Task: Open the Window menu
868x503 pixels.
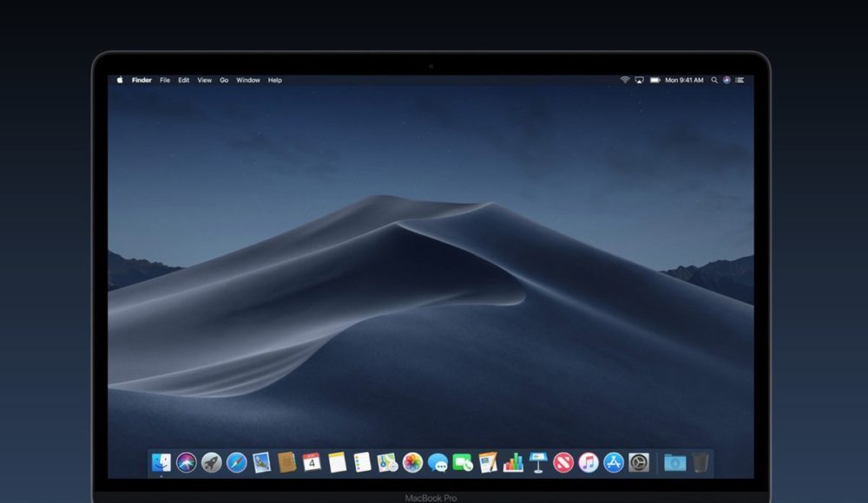Action: click(x=248, y=81)
